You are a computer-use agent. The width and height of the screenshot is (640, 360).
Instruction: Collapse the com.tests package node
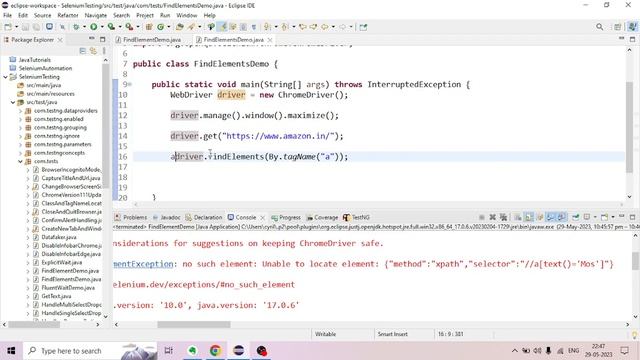coord(20,161)
